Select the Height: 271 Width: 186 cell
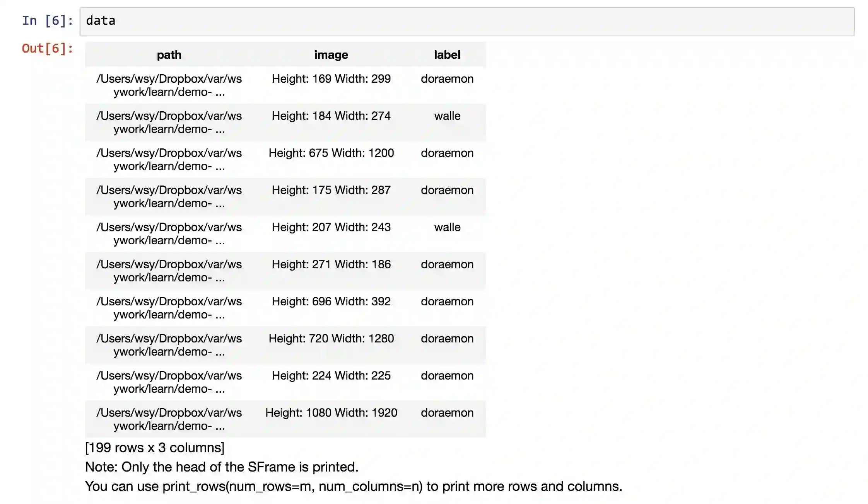The height and width of the screenshot is (504, 868). pos(331,264)
